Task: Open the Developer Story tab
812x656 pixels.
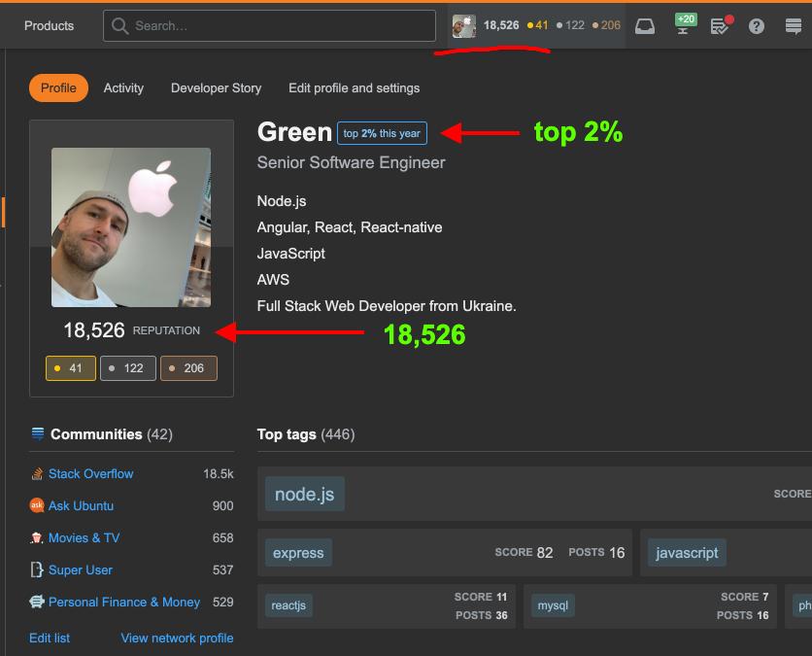Action: click(x=216, y=88)
